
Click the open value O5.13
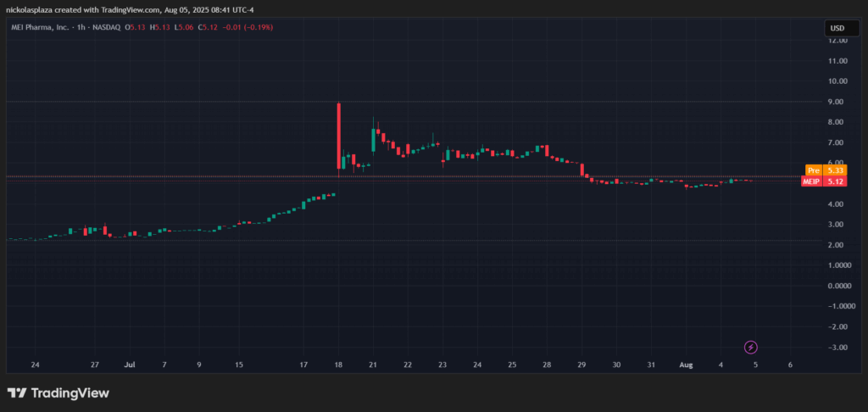(135, 27)
